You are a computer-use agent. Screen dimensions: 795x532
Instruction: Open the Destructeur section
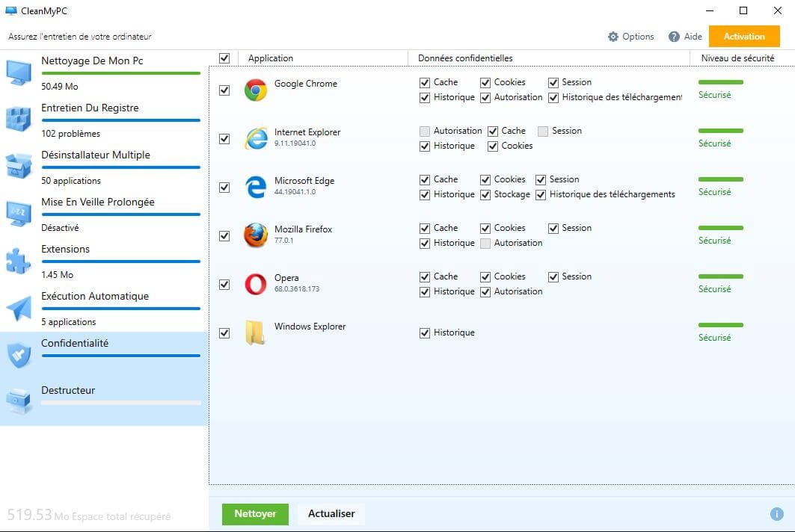(x=104, y=403)
